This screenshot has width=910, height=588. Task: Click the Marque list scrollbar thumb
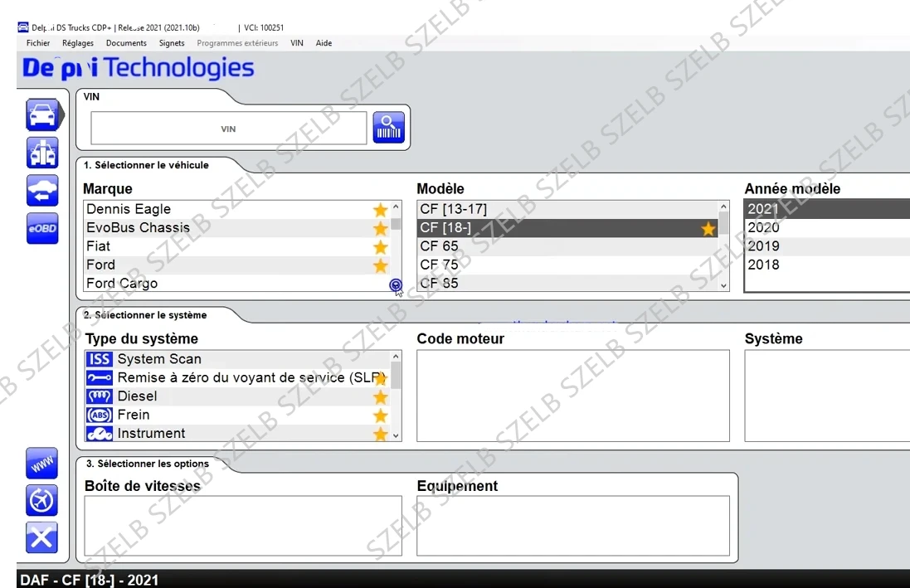click(x=396, y=223)
